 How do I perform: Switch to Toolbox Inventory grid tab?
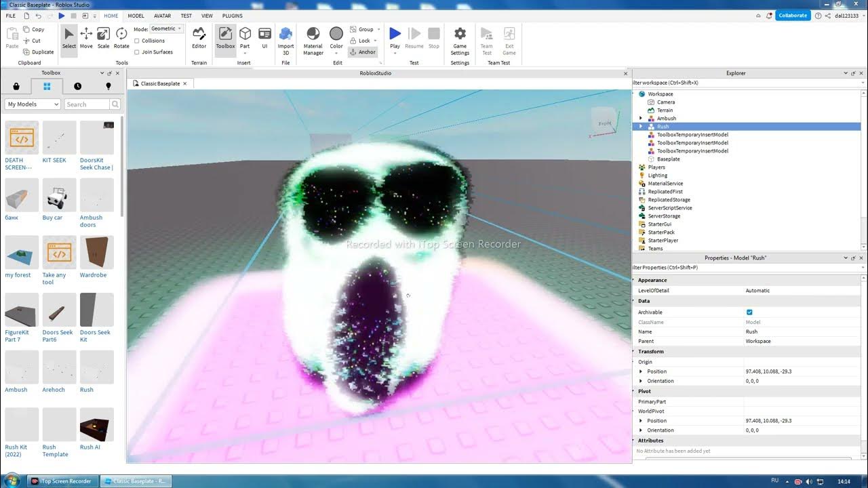pos(47,86)
